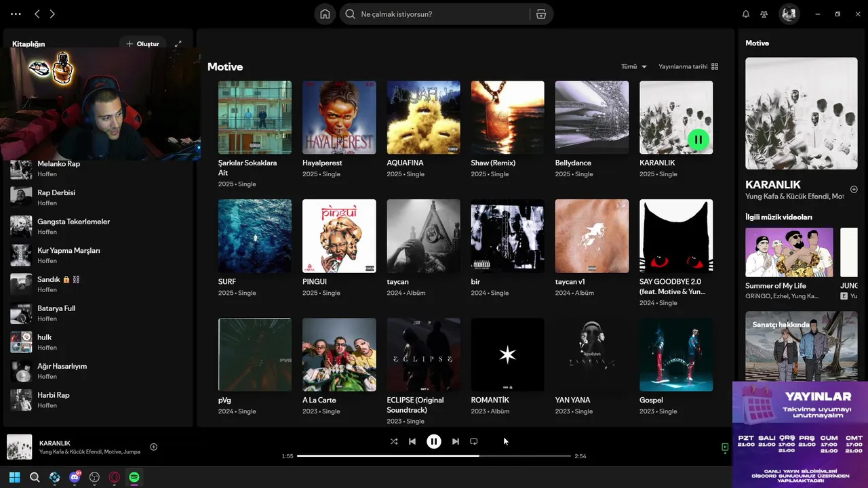
Task: Open the Sandık playlist
Action: click(98, 284)
